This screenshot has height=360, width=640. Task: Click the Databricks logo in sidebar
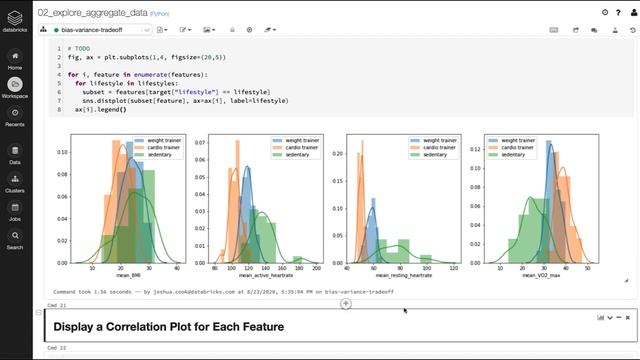click(x=15, y=21)
